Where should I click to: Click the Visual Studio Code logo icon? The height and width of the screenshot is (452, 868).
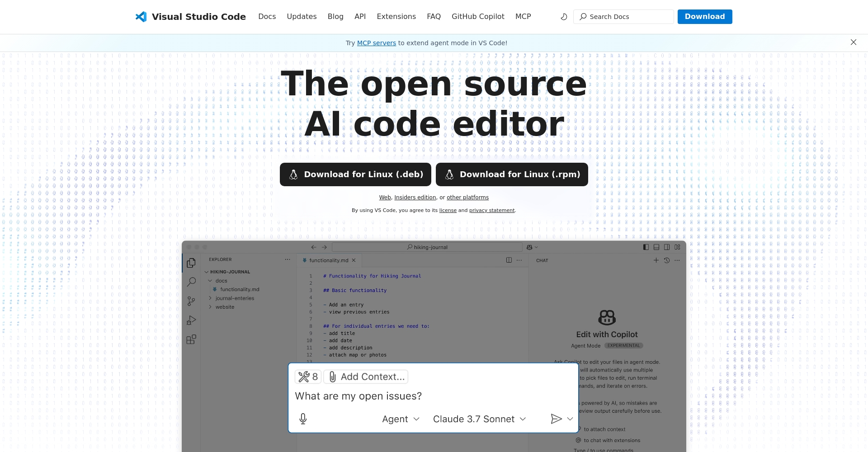click(x=141, y=17)
